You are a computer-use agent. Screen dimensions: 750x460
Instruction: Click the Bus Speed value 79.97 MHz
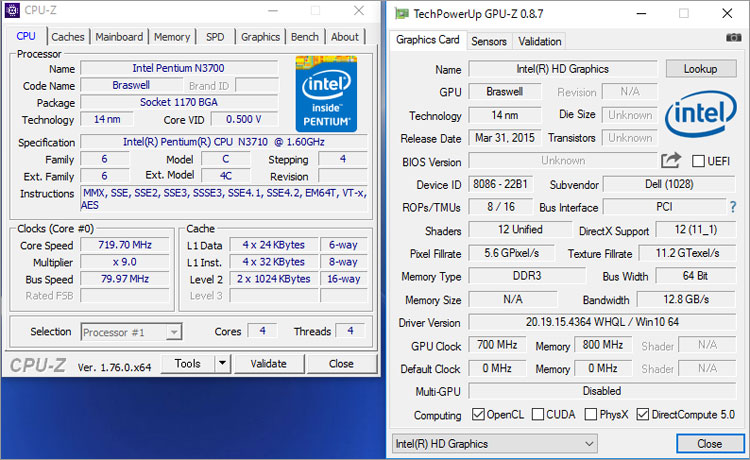(125, 279)
